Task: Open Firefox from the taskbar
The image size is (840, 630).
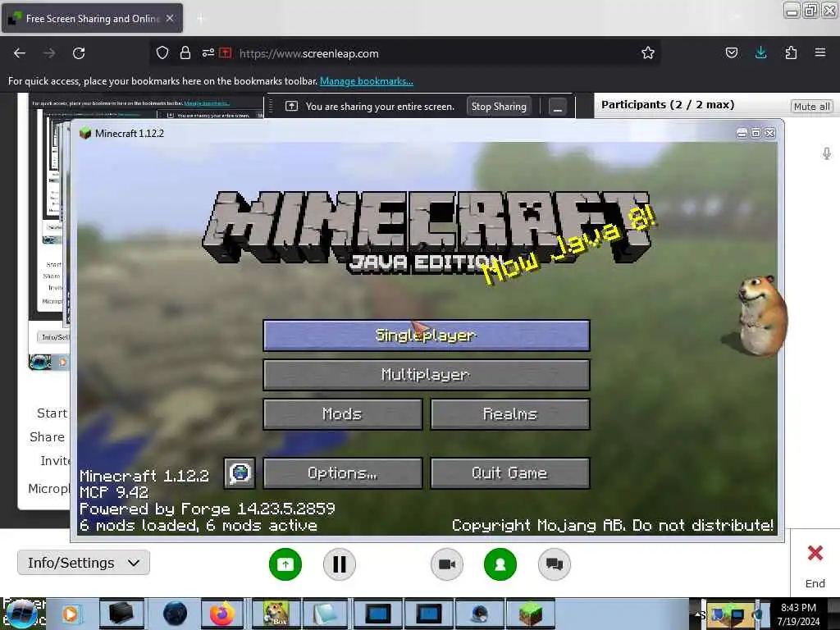Action: [221, 614]
